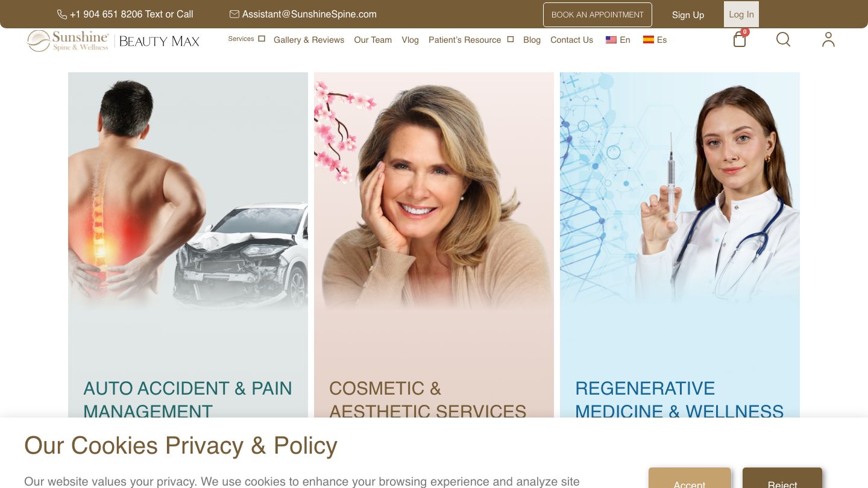Open Gallery & Reviews page

coord(309,40)
